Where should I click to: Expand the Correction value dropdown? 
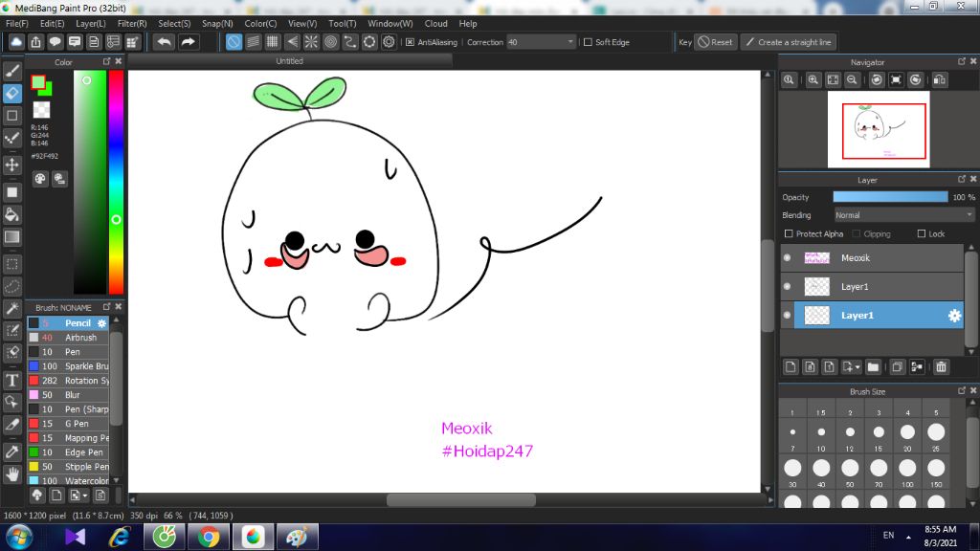(x=571, y=42)
